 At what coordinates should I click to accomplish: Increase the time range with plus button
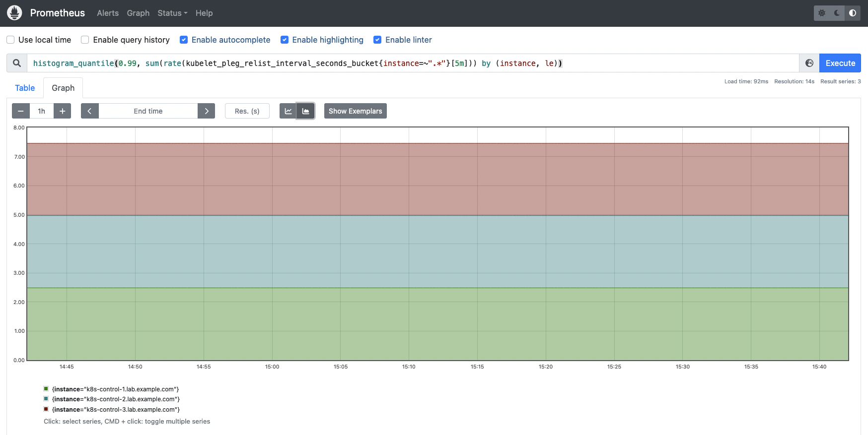coord(62,111)
